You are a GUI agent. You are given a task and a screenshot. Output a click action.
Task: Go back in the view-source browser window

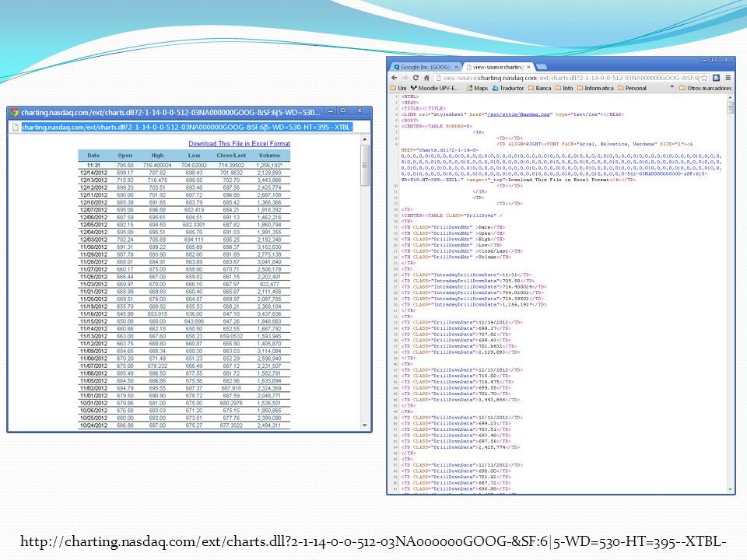coord(394,78)
